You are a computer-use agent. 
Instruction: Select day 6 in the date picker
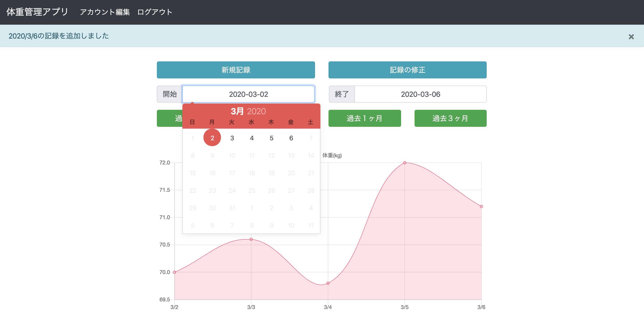pos(291,138)
